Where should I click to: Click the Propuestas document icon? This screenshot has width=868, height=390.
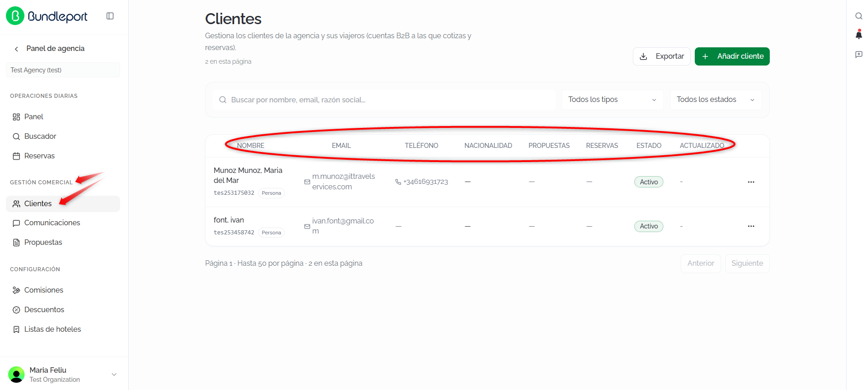16,243
